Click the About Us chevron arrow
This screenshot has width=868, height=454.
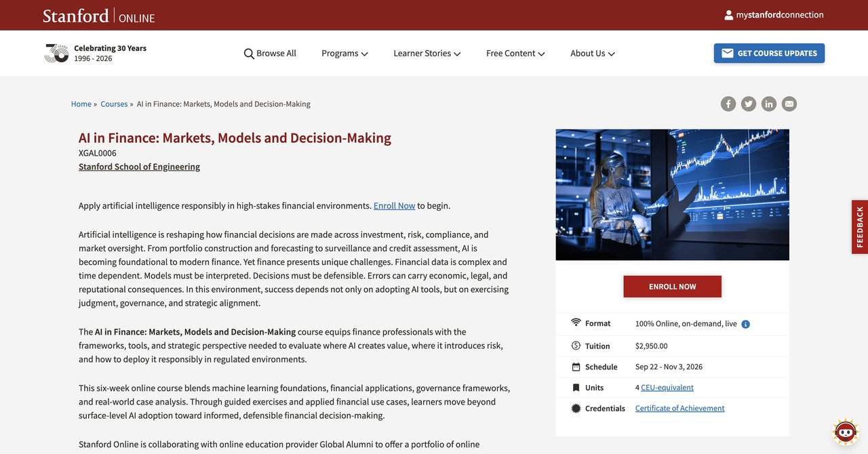tap(611, 54)
